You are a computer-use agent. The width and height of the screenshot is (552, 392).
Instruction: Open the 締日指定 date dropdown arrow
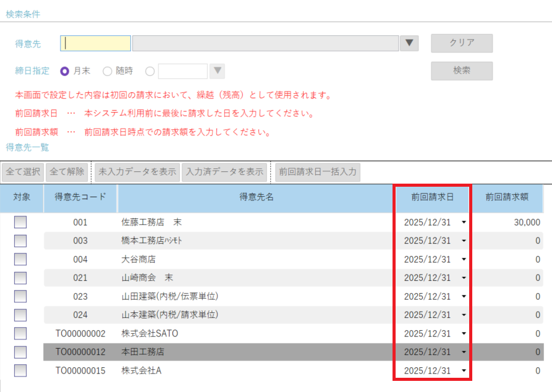(217, 71)
